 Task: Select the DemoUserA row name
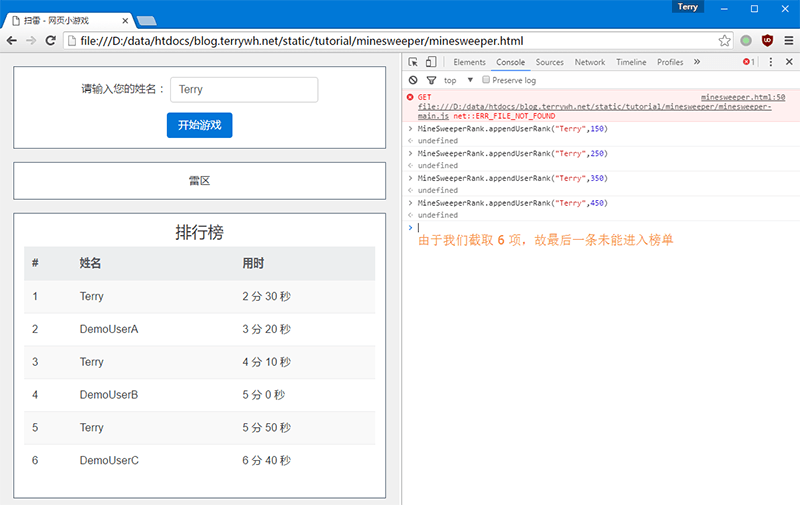click(x=109, y=329)
